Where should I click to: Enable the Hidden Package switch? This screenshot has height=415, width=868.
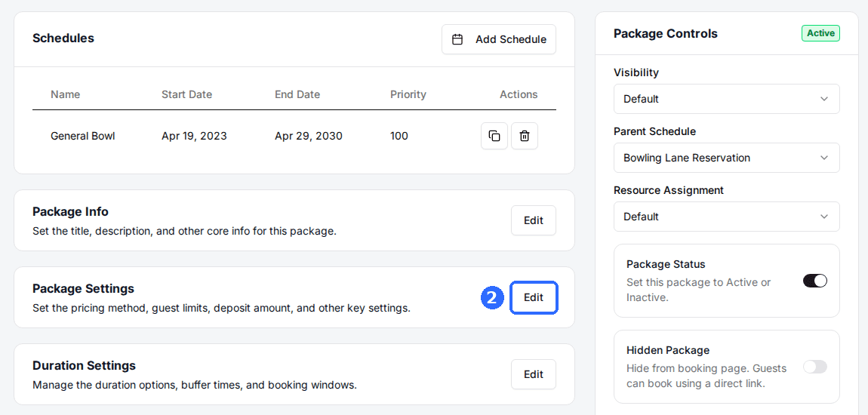point(815,366)
